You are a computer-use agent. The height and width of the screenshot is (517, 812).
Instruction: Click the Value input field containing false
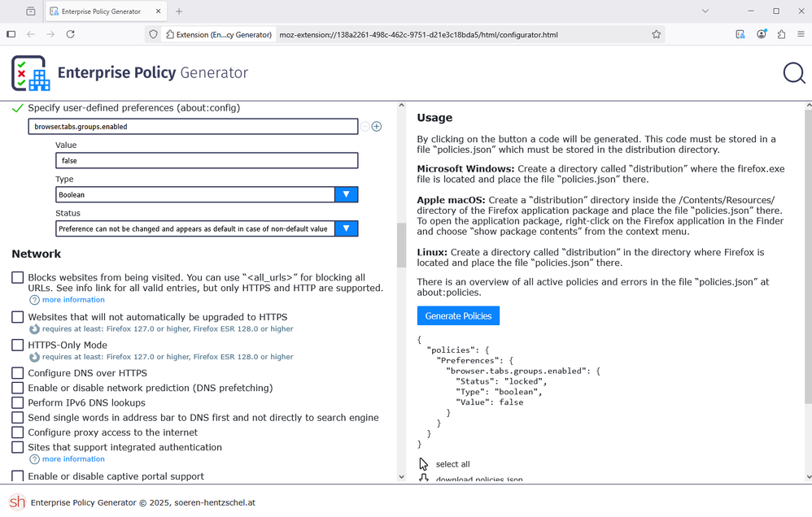tap(207, 161)
